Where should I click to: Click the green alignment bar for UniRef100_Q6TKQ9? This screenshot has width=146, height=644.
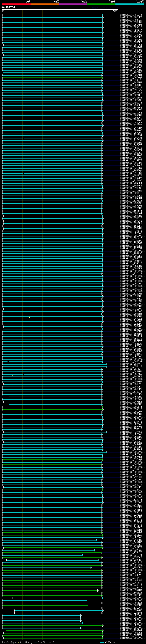pos(53,78)
